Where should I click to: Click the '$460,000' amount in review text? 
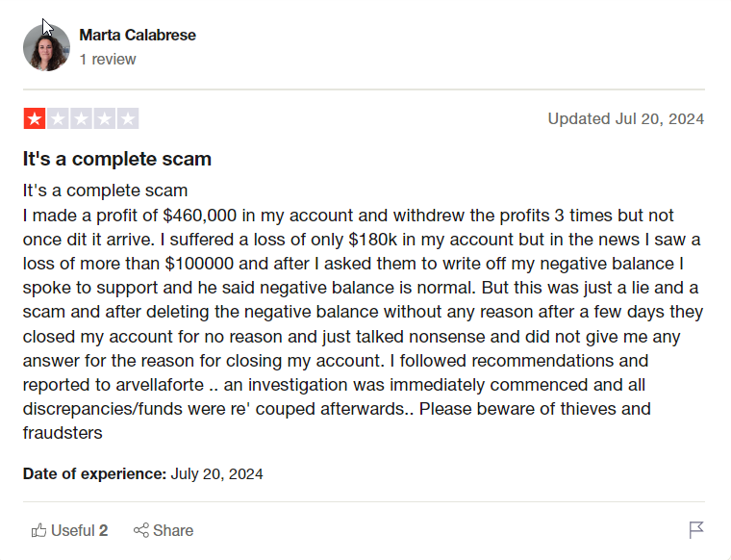200,216
